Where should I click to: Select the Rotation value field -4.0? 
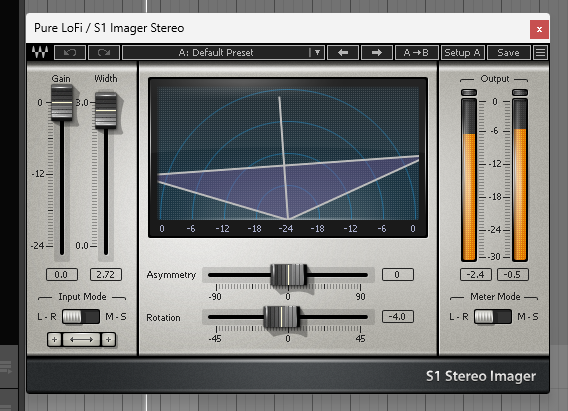398,316
